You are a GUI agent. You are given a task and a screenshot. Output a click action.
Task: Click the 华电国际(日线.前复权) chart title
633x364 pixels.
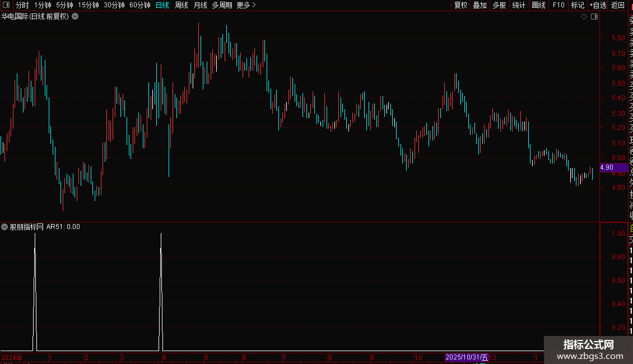[35, 17]
